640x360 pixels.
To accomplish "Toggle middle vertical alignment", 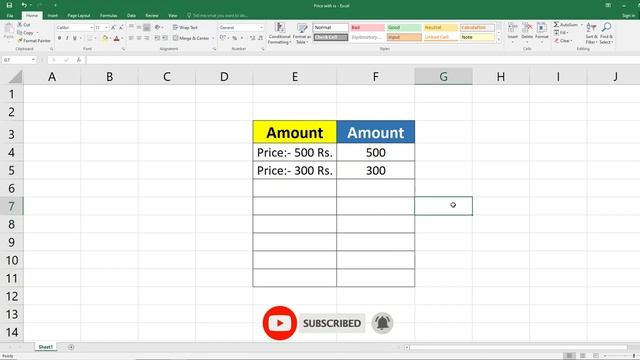I will click(x=139, y=27).
